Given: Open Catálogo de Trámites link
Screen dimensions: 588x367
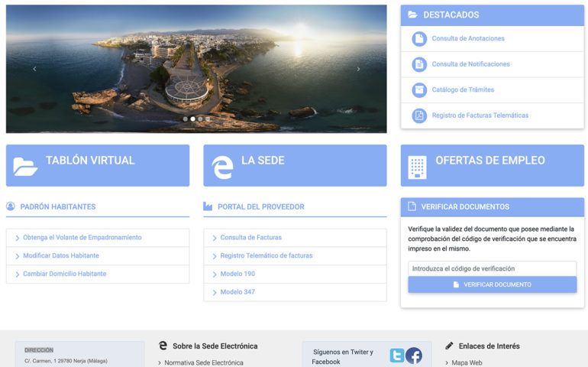Looking at the screenshot, I should pos(463,89).
